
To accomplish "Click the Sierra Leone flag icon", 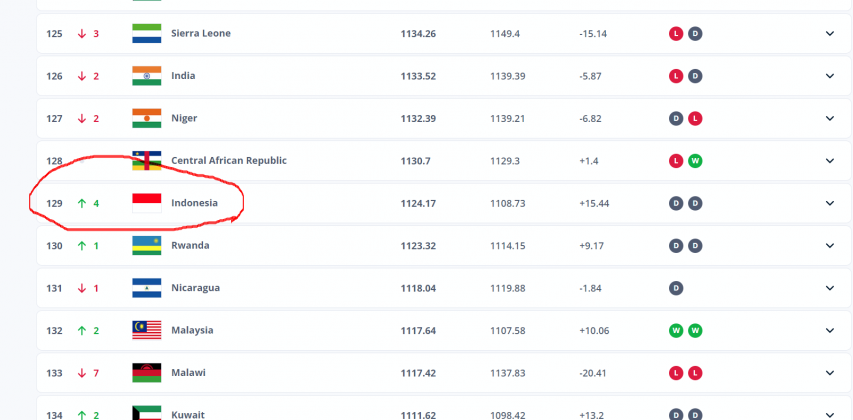I will 146,33.
